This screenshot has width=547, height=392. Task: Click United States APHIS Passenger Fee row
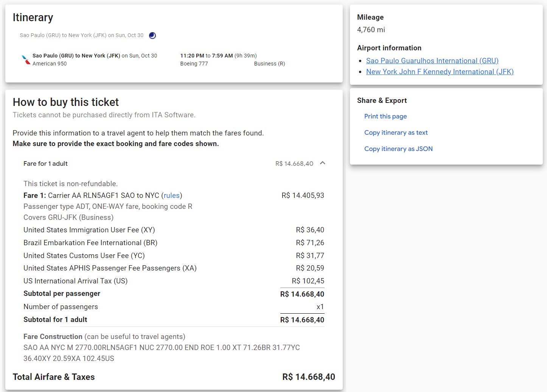(110, 268)
